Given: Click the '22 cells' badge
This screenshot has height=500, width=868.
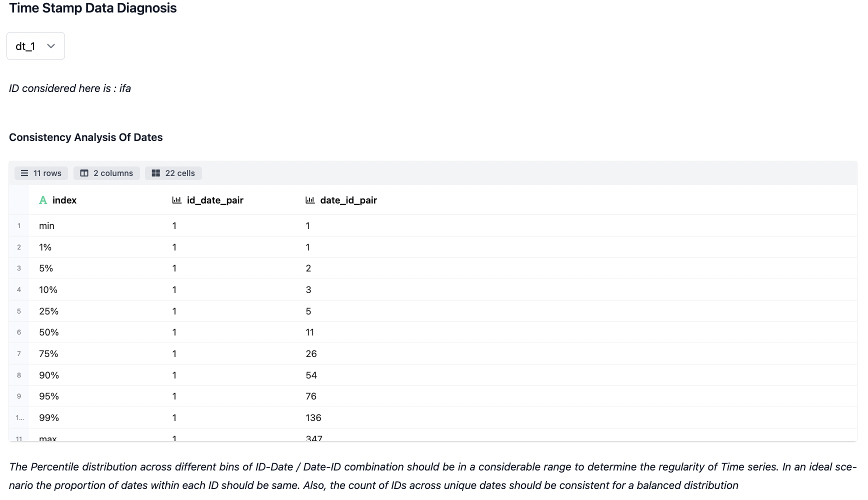Looking at the screenshot, I should [x=173, y=173].
